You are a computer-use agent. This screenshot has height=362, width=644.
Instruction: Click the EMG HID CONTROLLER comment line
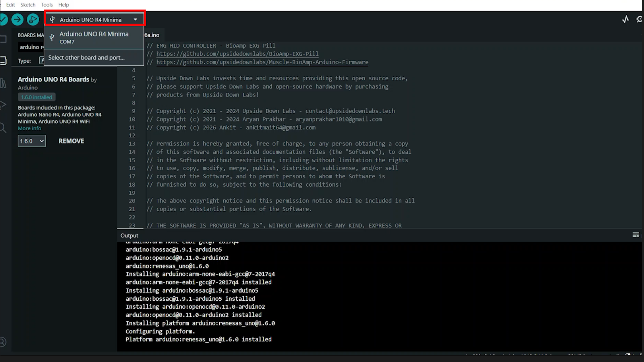(211, 46)
